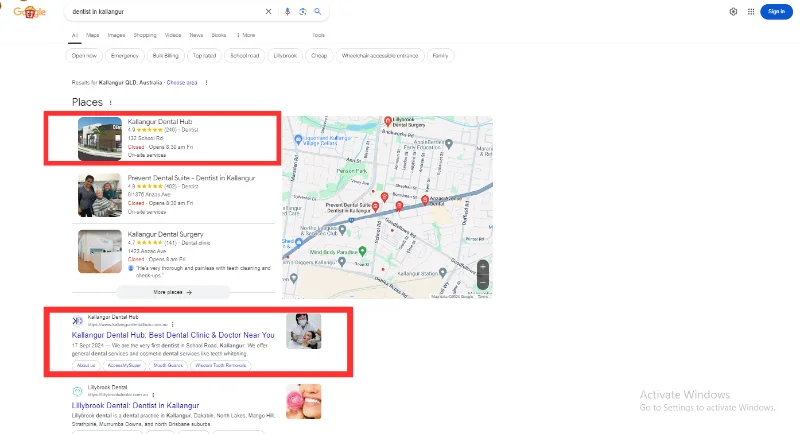Apply the Family filter chip
The height and width of the screenshot is (434, 800).
point(440,56)
